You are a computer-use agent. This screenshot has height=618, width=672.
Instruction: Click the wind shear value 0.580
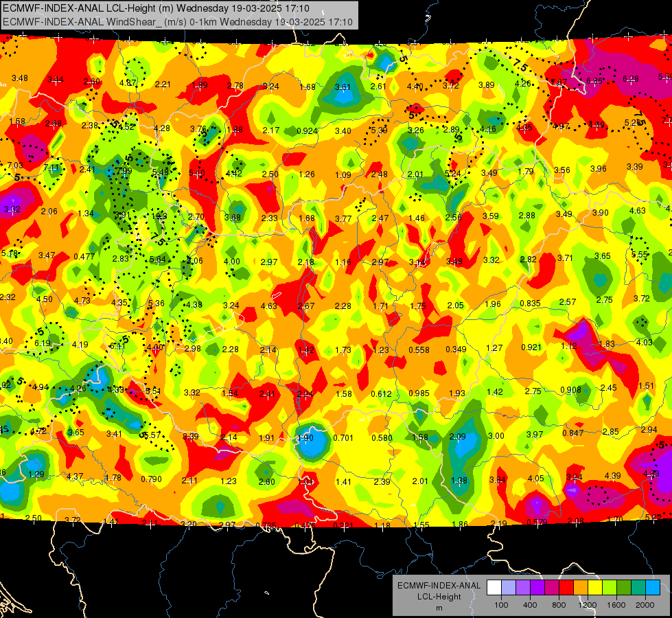click(382, 437)
